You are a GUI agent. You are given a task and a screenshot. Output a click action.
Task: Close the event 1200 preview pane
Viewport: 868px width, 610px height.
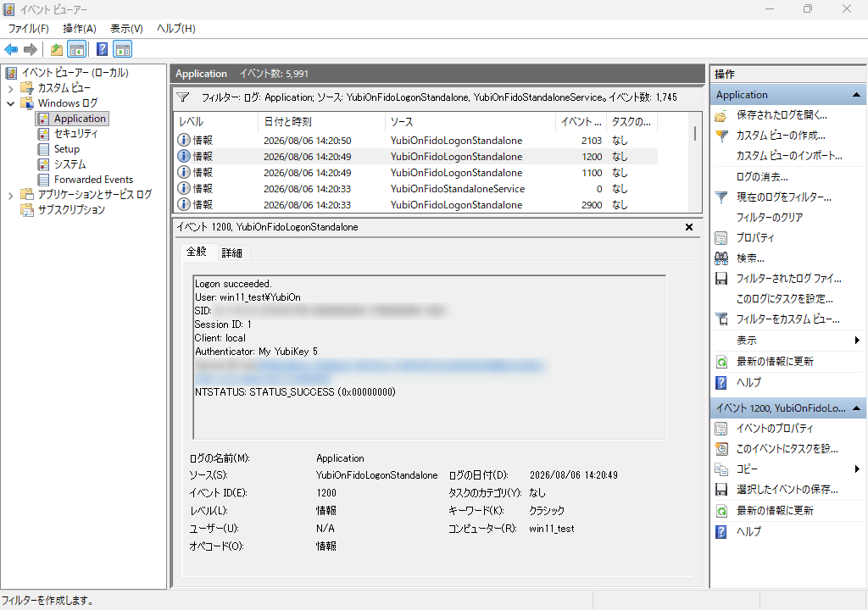(x=689, y=227)
